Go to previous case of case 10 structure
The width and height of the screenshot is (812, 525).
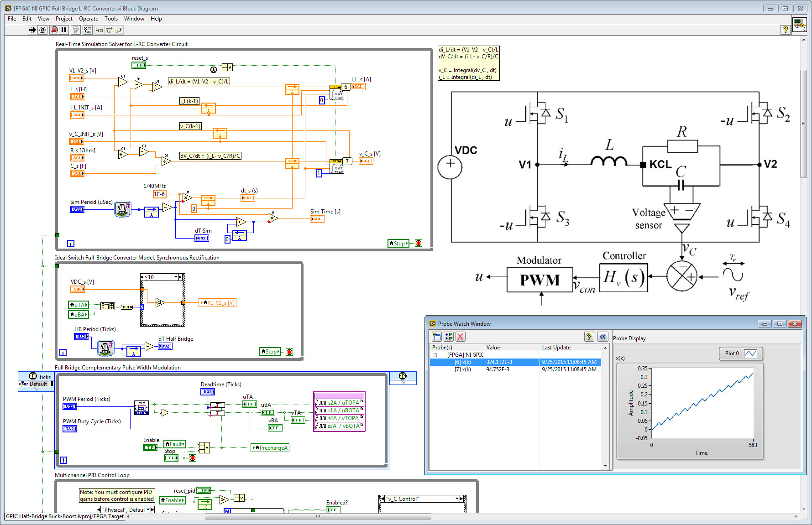click(x=143, y=277)
